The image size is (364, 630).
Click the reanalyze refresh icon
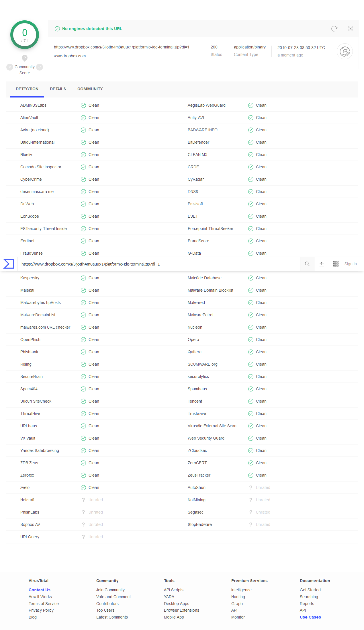pyautogui.click(x=334, y=29)
